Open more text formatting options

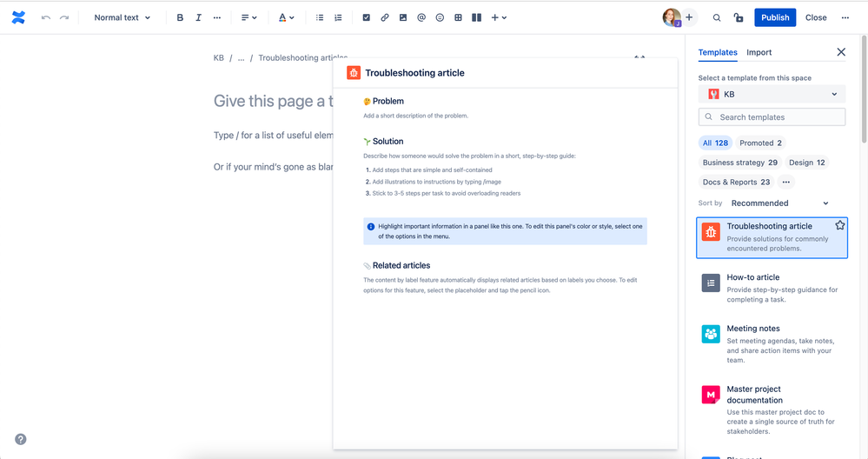pos(217,17)
